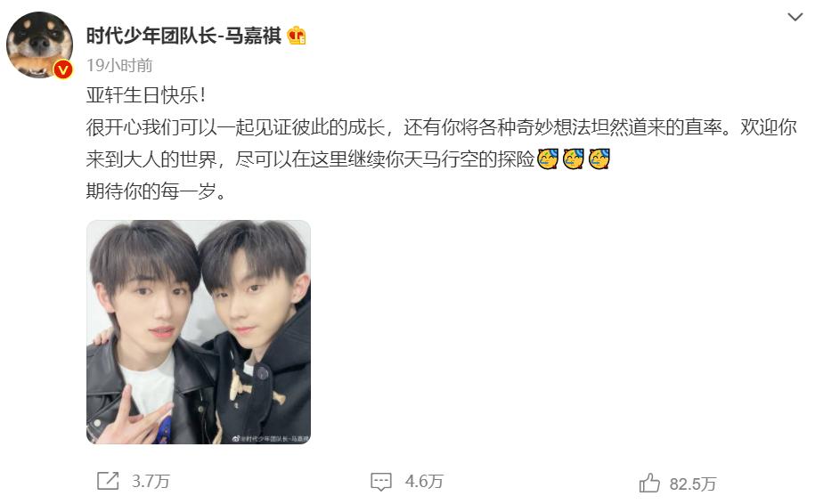This screenshot has height=504, width=815.
Task: Click the crown membership icon beside username
Action: [x=297, y=36]
